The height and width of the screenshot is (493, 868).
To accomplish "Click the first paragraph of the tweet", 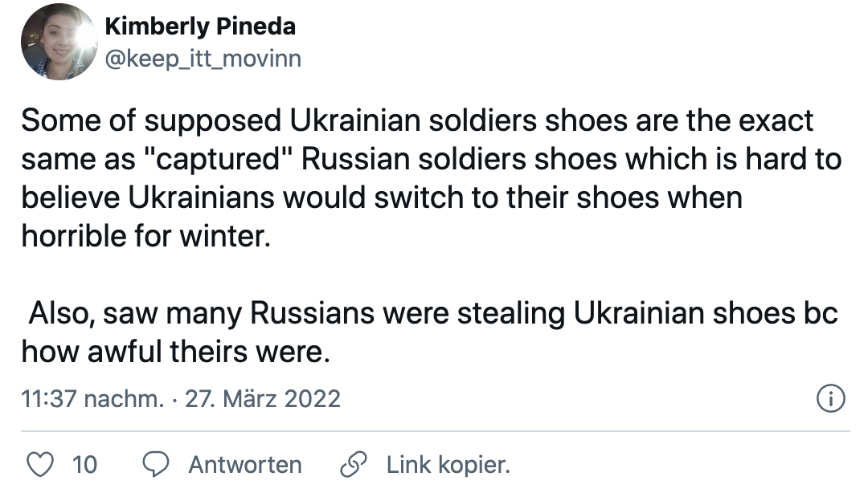I will coord(418,178).
